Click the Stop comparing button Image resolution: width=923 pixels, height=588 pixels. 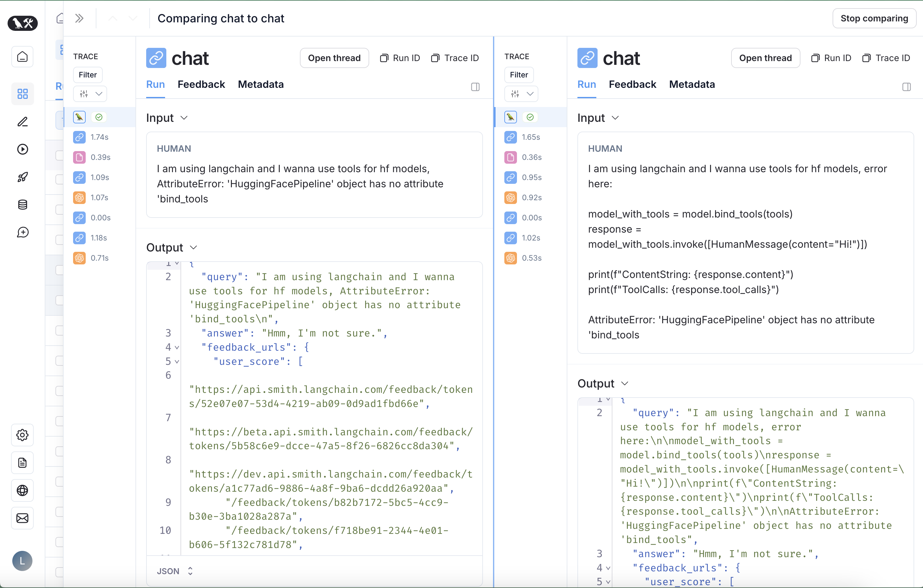(x=874, y=18)
